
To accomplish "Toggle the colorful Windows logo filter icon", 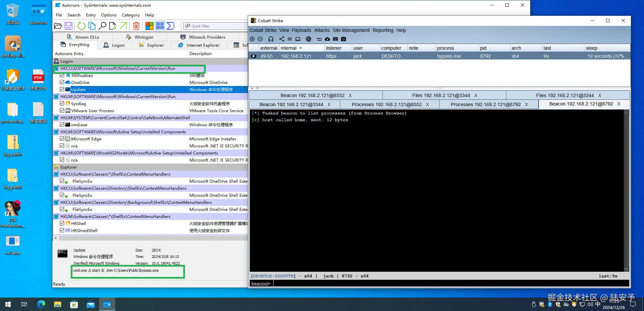I will pyautogui.click(x=149, y=26).
